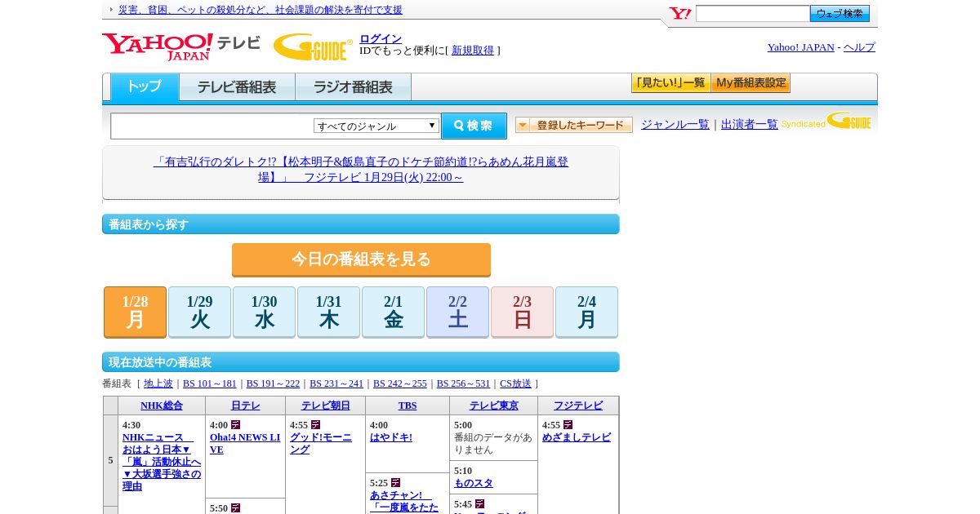This screenshot has width=980, height=514.
Task: Click the blue 検索 search button
Action: click(474, 126)
